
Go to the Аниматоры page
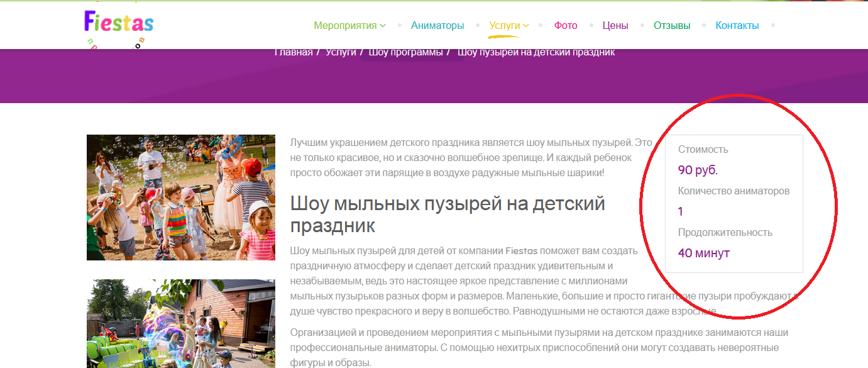pos(437,26)
